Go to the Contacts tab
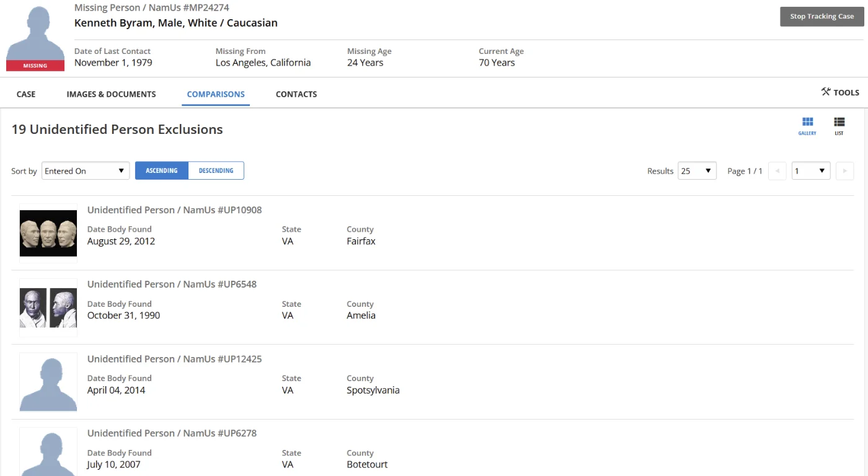The height and width of the screenshot is (476, 868). click(296, 94)
